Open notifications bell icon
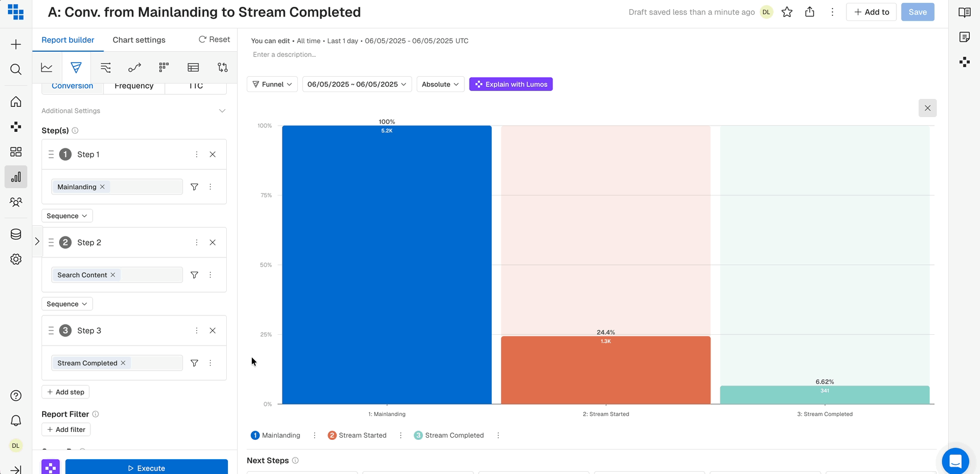Screen dimensions: 980x474 (16, 421)
